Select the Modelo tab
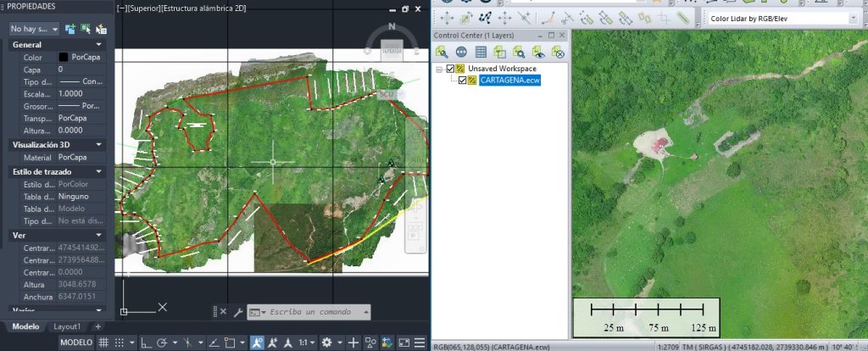The width and height of the screenshot is (868, 351). tap(25, 326)
